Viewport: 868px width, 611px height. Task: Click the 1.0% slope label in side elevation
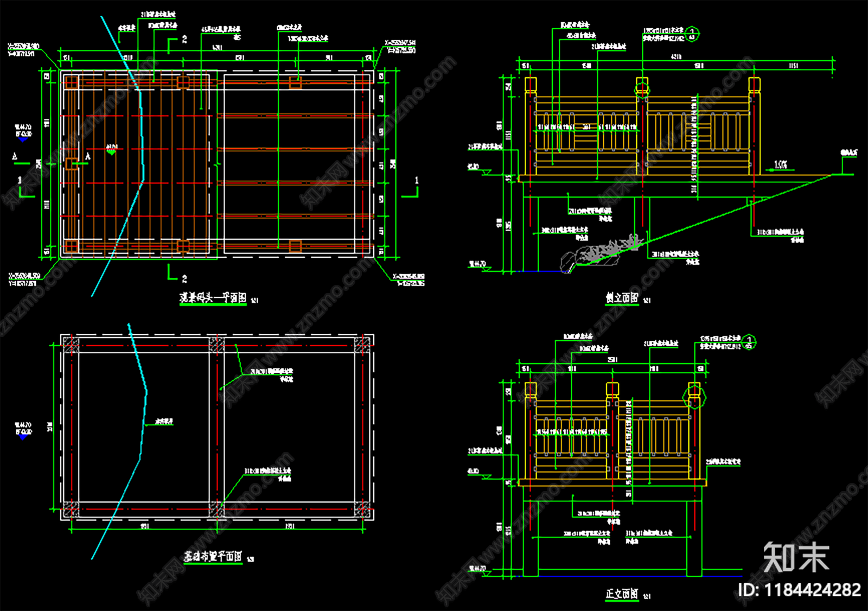click(x=780, y=164)
